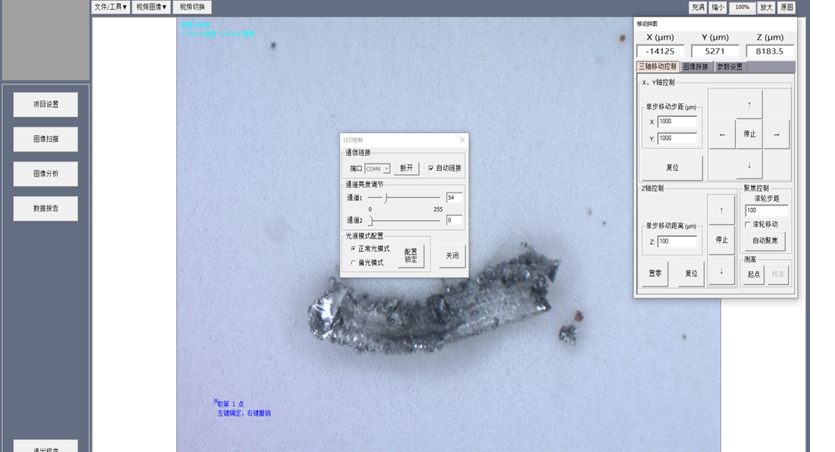
Task: Switch to the 图像拼接 tab
Action: [x=695, y=67]
